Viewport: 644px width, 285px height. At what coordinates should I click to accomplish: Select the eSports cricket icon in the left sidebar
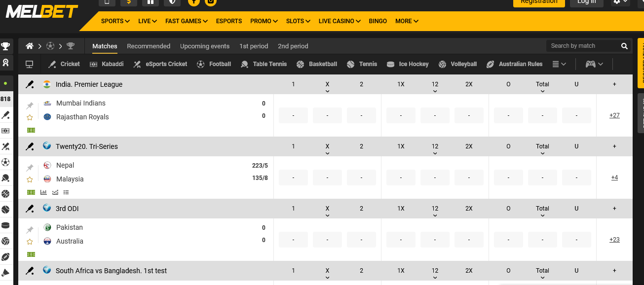[x=5, y=146]
